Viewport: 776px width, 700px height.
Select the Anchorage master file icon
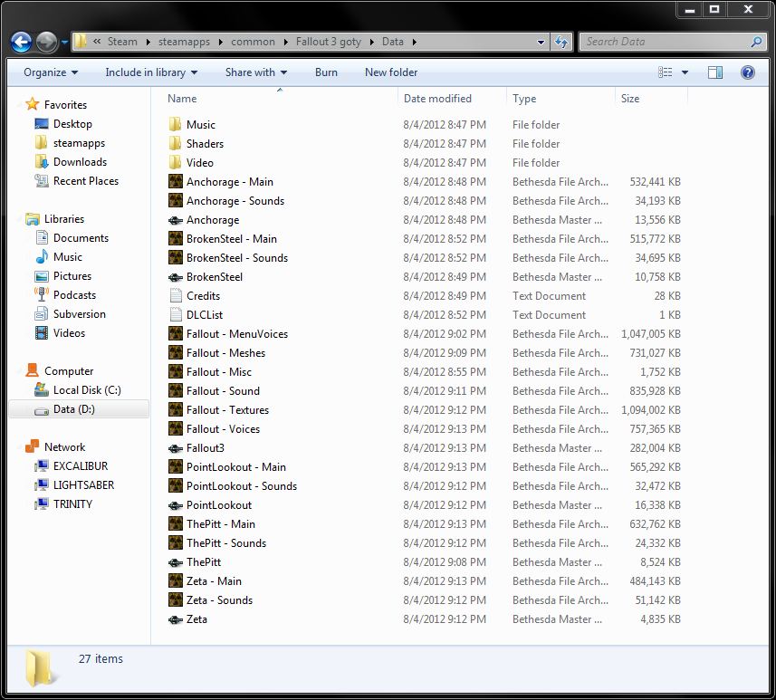[175, 220]
